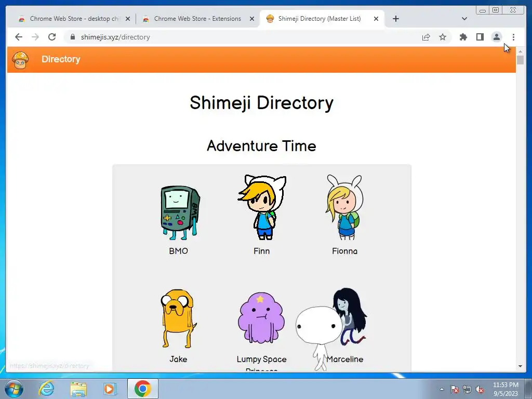Viewport: 532px width, 399px height.
Task: Click the share page icon in address bar
Action: [426, 37]
